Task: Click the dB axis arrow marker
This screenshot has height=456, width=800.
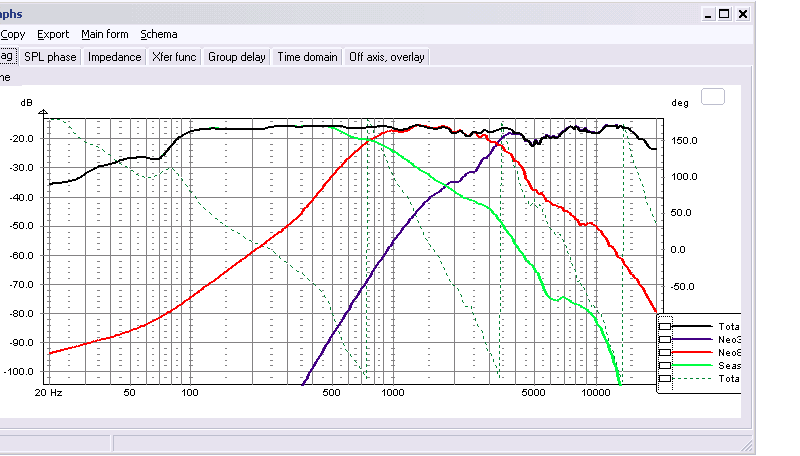Action: tap(43, 113)
